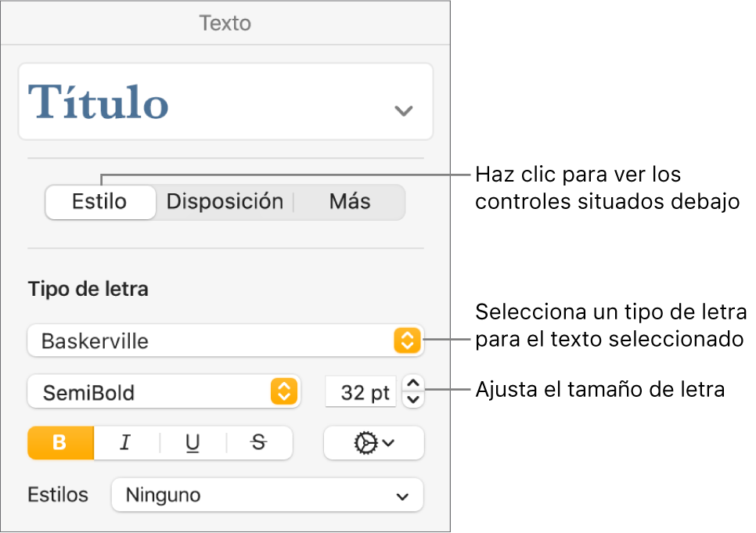Open the SemiBold typeface popup
The width and height of the screenshot is (756, 533).
pos(164,391)
